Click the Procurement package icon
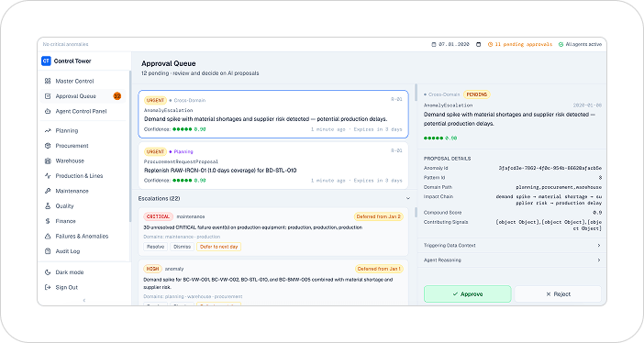The height and width of the screenshot is (343, 644). [48, 146]
